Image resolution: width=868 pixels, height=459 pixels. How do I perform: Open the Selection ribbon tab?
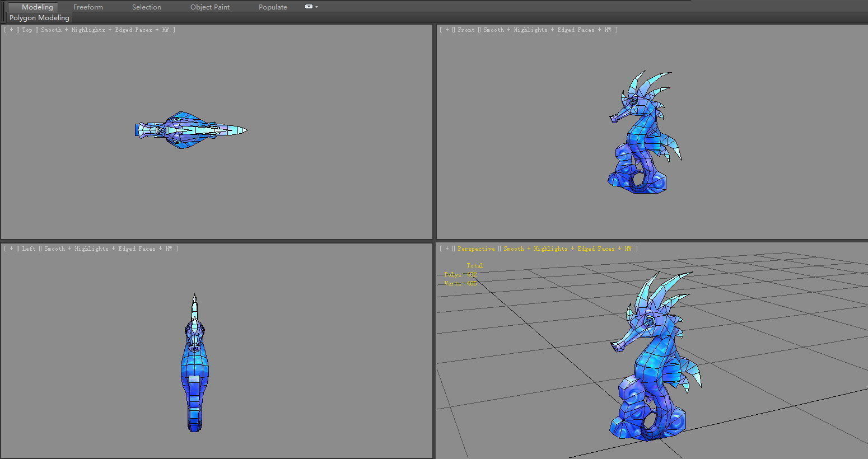(147, 7)
